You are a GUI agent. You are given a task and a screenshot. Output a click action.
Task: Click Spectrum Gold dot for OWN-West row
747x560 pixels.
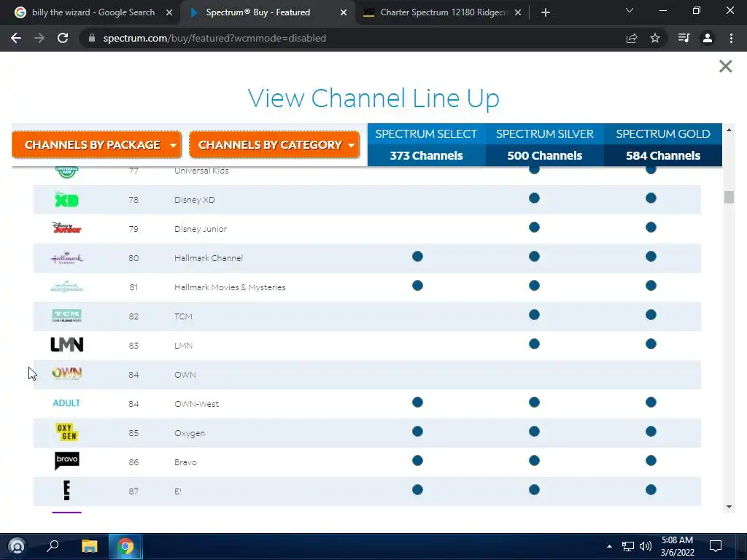(x=651, y=402)
